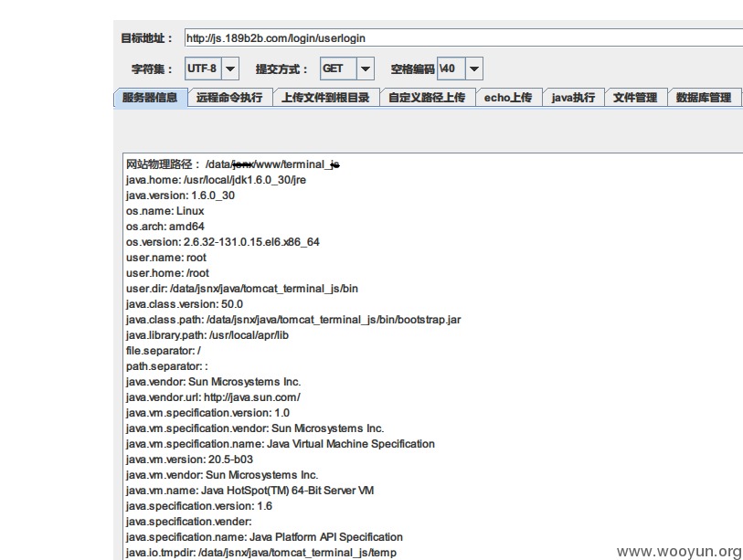Switch to the 远程命令执行 tab
This screenshot has width=743, height=560.
click(229, 98)
